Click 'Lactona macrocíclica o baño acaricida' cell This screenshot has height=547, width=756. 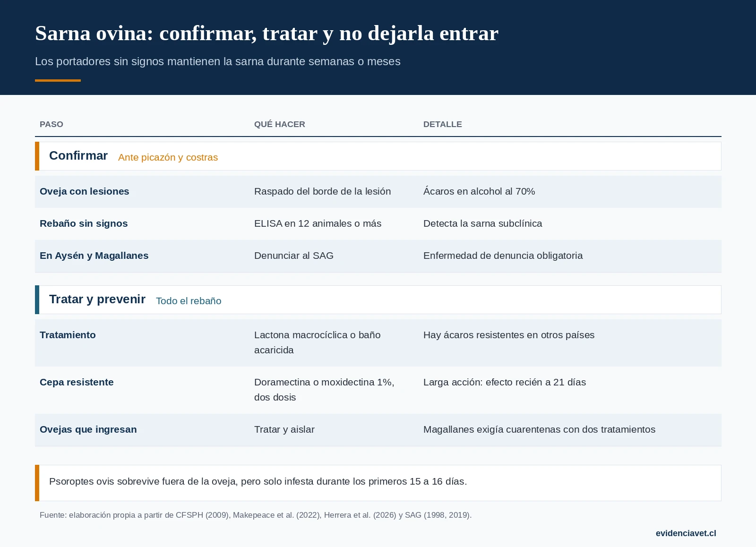pyautogui.click(x=318, y=342)
